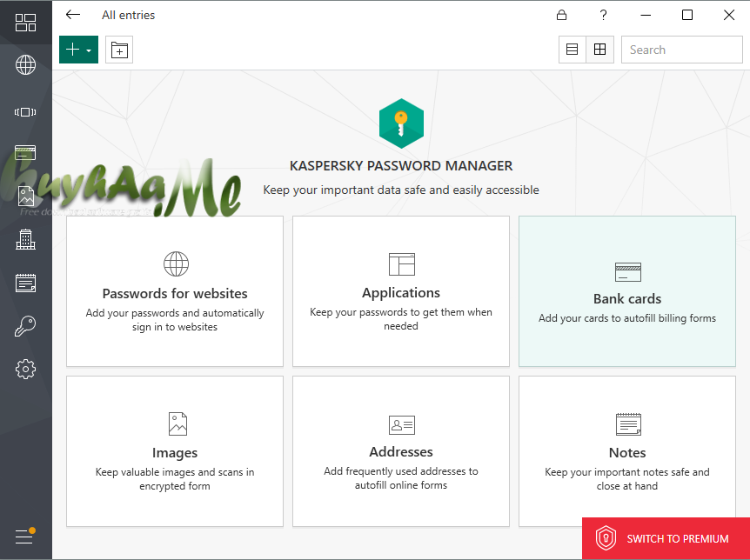Go back with the left arrow
This screenshot has height=560, width=750.
click(x=73, y=15)
